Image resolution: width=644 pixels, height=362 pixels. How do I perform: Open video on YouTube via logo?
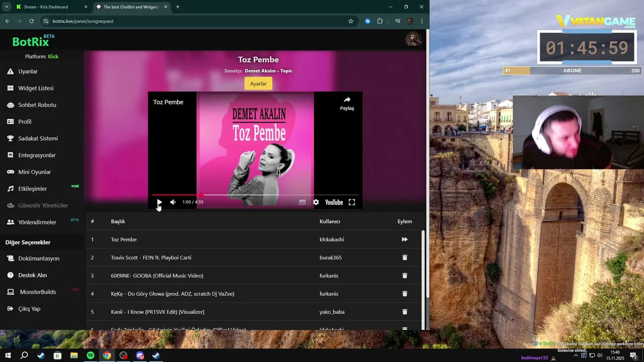(334, 202)
